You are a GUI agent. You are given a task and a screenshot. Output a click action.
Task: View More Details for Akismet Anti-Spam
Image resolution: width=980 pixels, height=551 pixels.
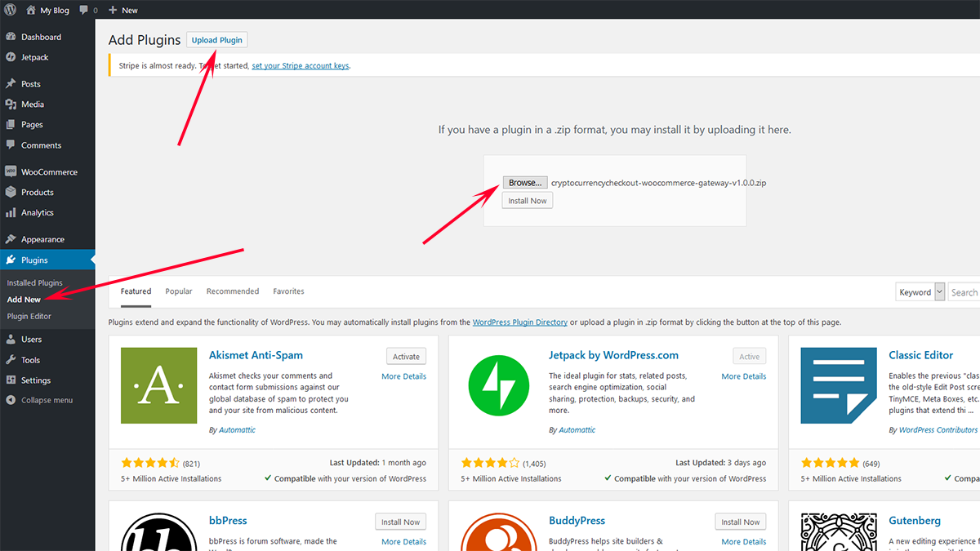click(404, 376)
